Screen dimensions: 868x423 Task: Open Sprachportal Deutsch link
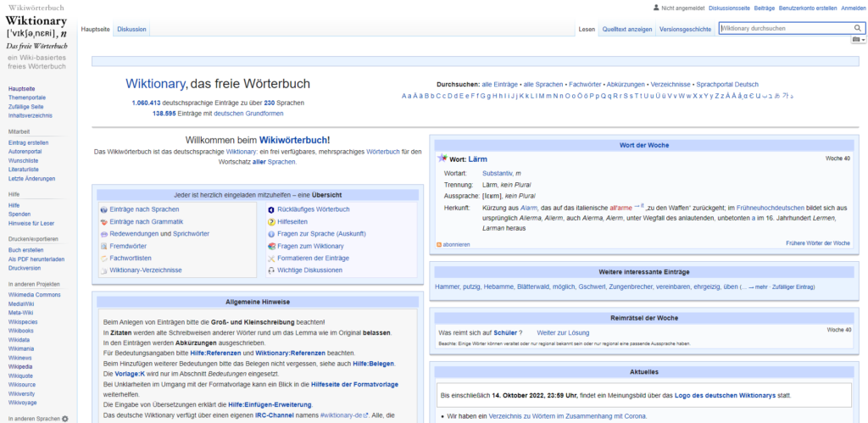coord(727,85)
